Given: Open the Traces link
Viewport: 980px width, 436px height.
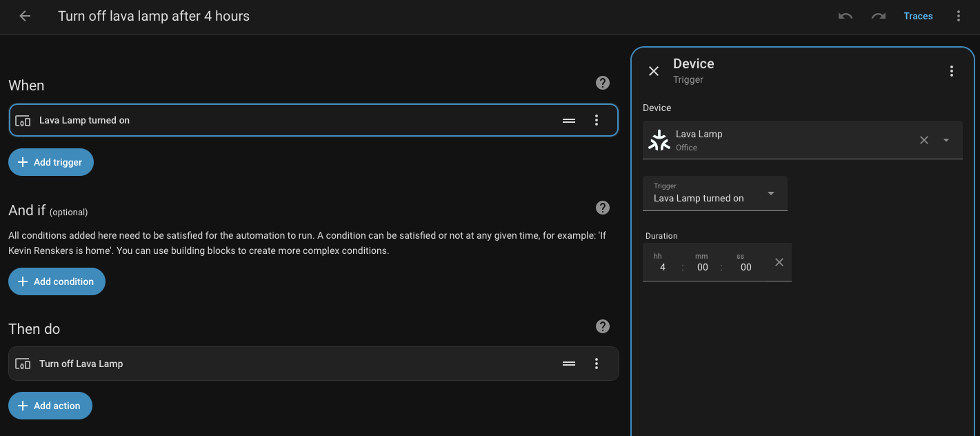Looking at the screenshot, I should coord(918,16).
